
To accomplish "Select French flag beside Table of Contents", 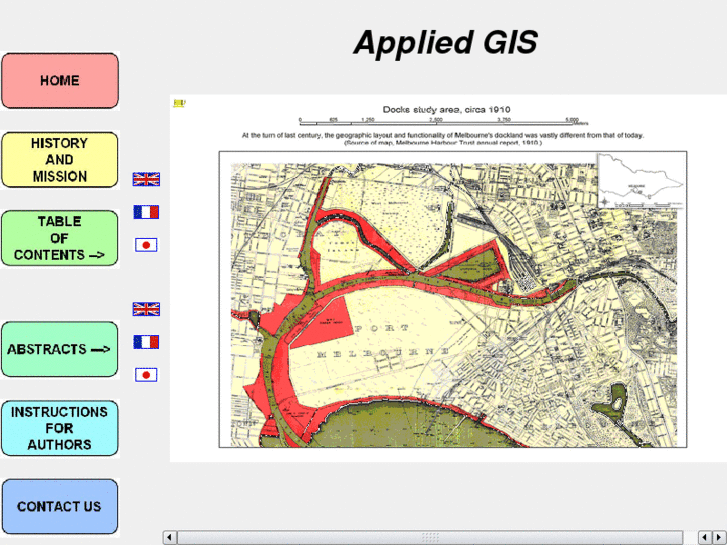I will tap(146, 212).
